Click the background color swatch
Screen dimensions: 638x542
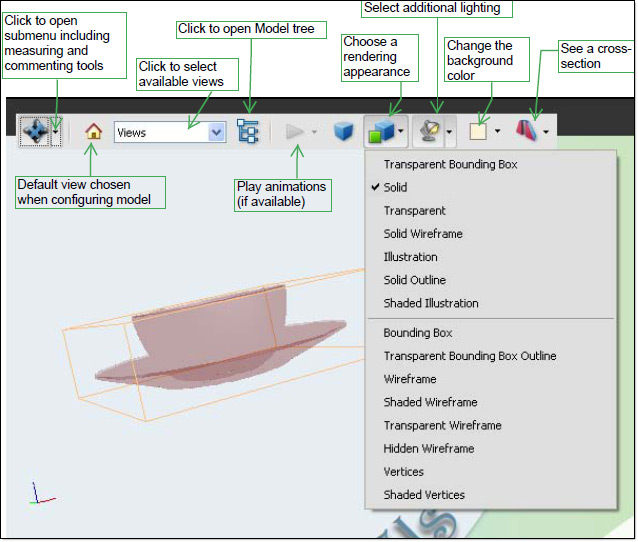479,132
